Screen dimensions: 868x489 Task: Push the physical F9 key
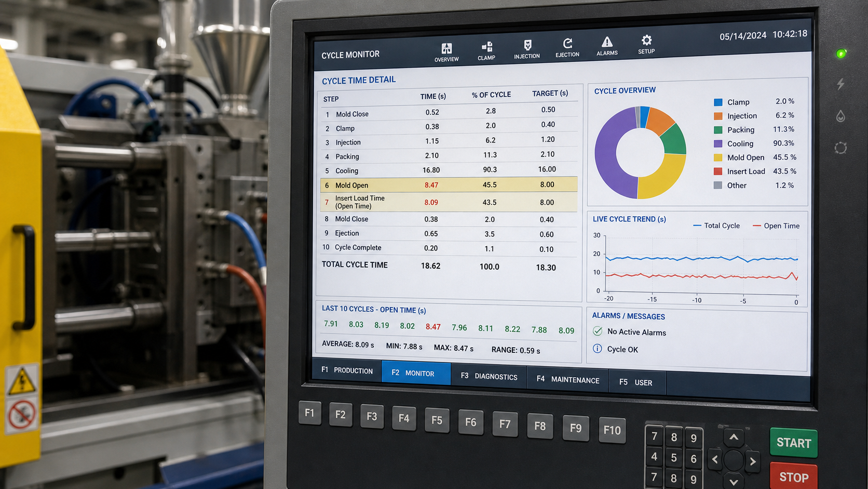[x=576, y=428]
